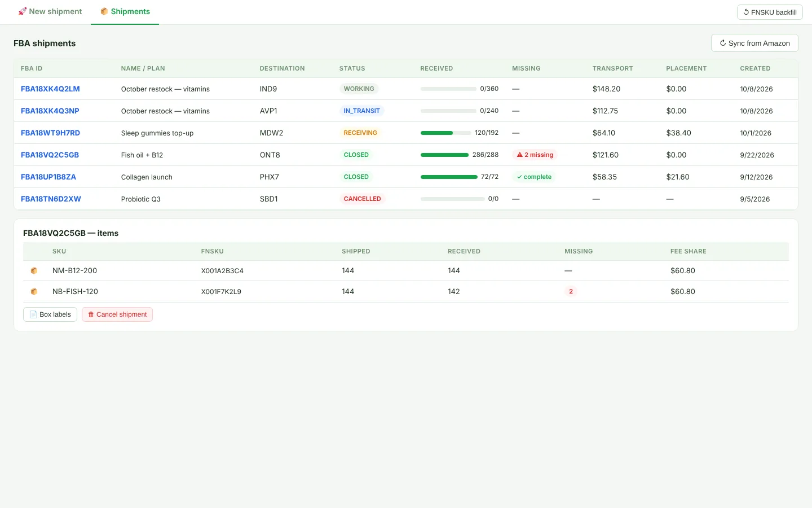Click the CLOSED status for Collagen launch
The width and height of the screenshot is (812, 508).
pyautogui.click(x=356, y=177)
